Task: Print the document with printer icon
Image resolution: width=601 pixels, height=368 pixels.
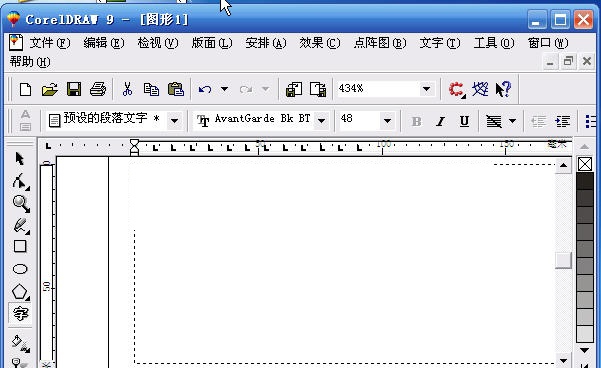Action: (x=98, y=90)
